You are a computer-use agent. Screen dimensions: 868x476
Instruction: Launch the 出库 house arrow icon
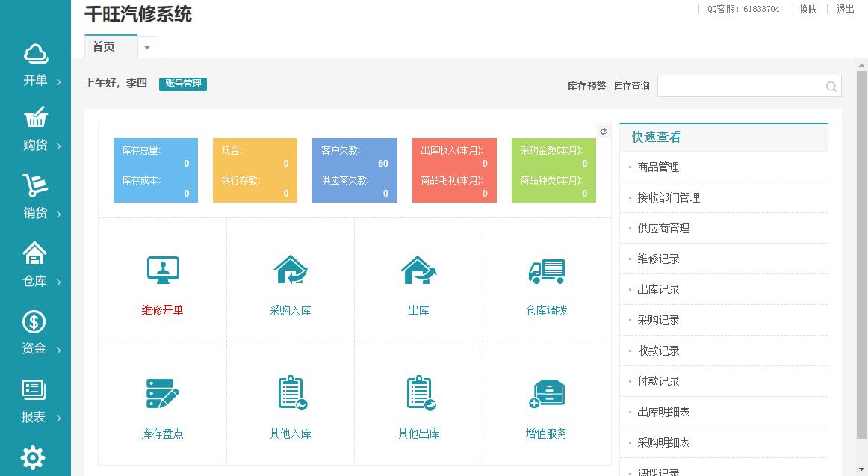pos(418,270)
